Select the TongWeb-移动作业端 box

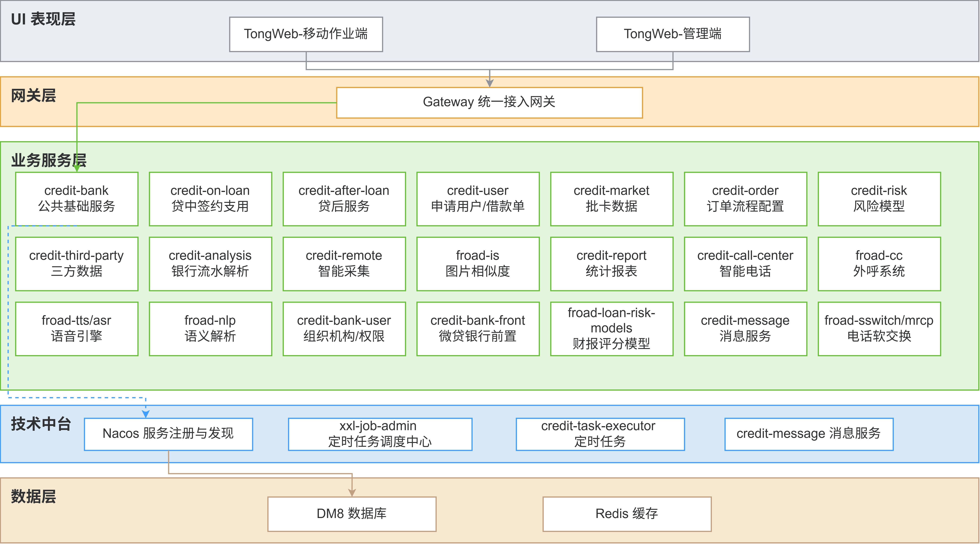point(306,34)
